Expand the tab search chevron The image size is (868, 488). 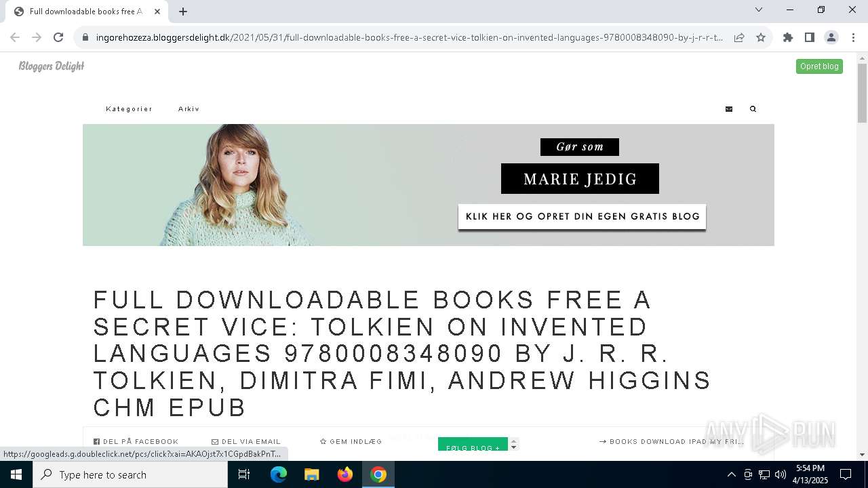pyautogui.click(x=759, y=9)
